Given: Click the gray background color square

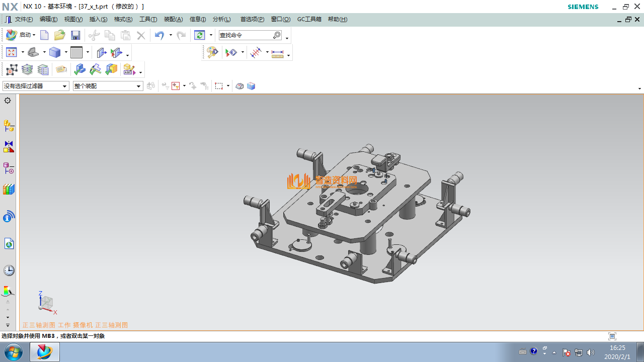Looking at the screenshot, I should 76,52.
